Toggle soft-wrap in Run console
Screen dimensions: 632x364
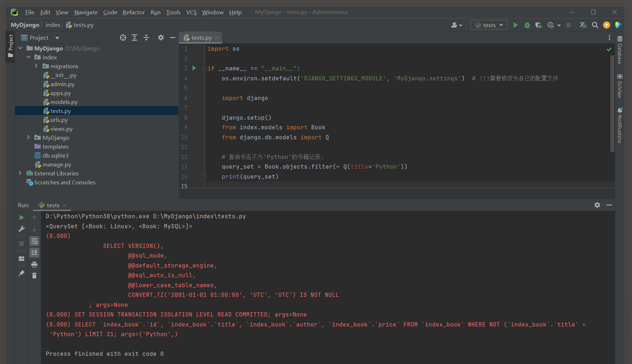(34, 241)
